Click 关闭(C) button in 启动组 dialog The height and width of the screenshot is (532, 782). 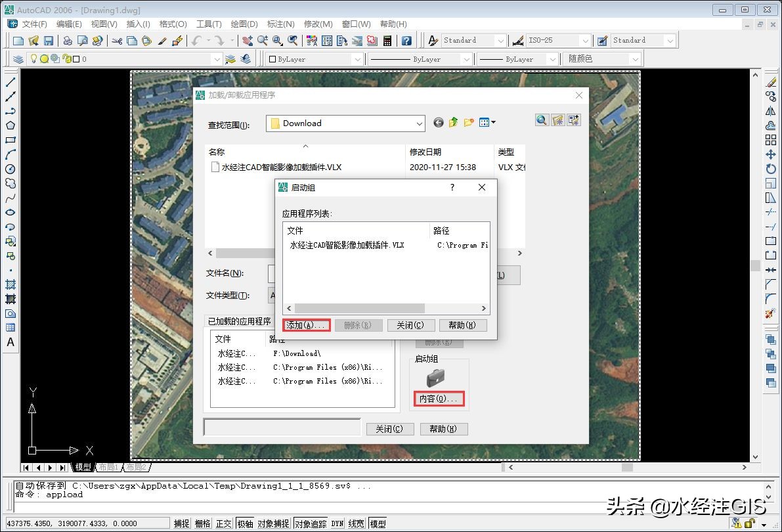[x=410, y=325]
